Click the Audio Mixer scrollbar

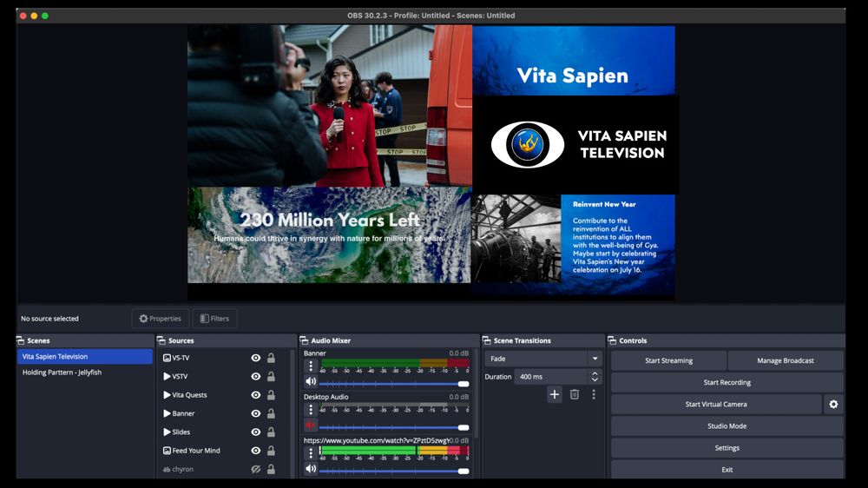(475, 393)
